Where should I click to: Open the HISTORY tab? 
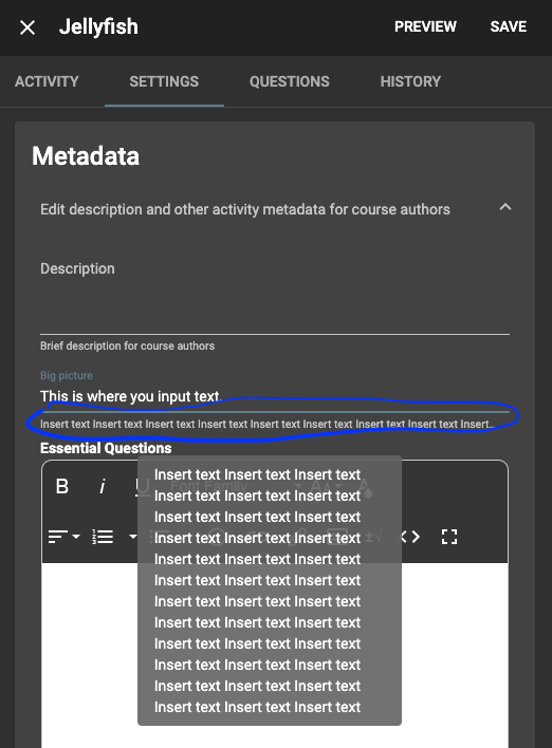coord(410,82)
